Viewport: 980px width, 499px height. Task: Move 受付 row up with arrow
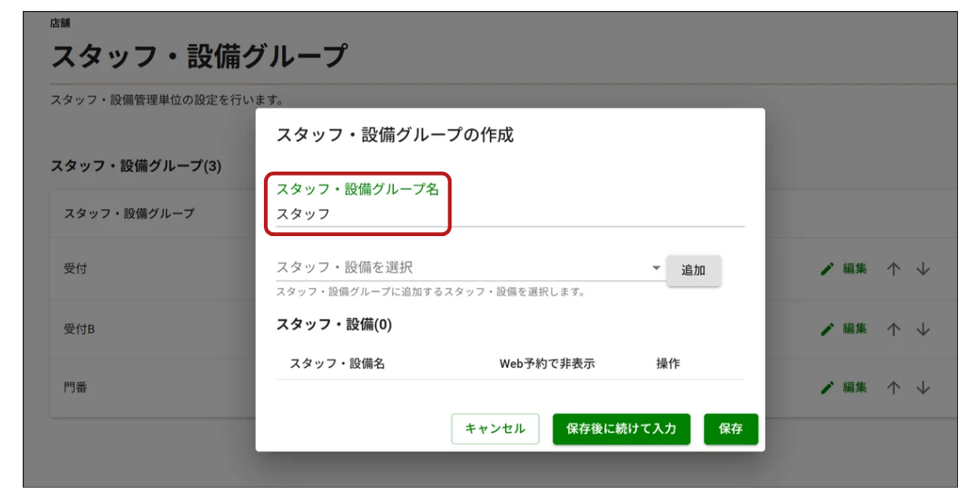893,268
